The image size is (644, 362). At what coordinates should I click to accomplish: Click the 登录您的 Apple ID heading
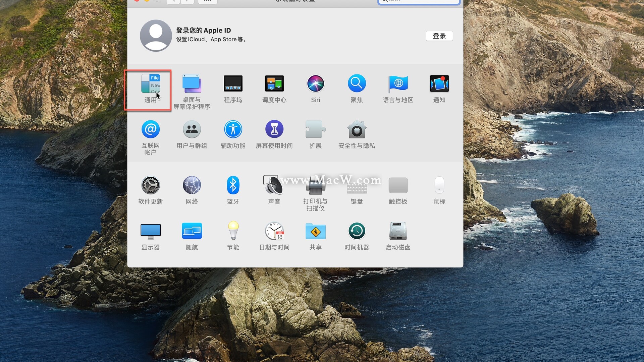click(203, 30)
